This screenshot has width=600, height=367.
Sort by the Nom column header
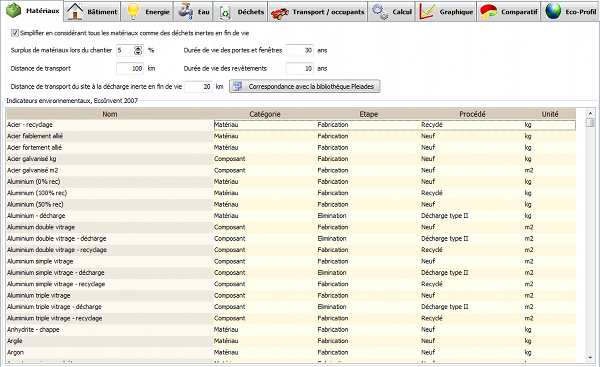pos(110,114)
